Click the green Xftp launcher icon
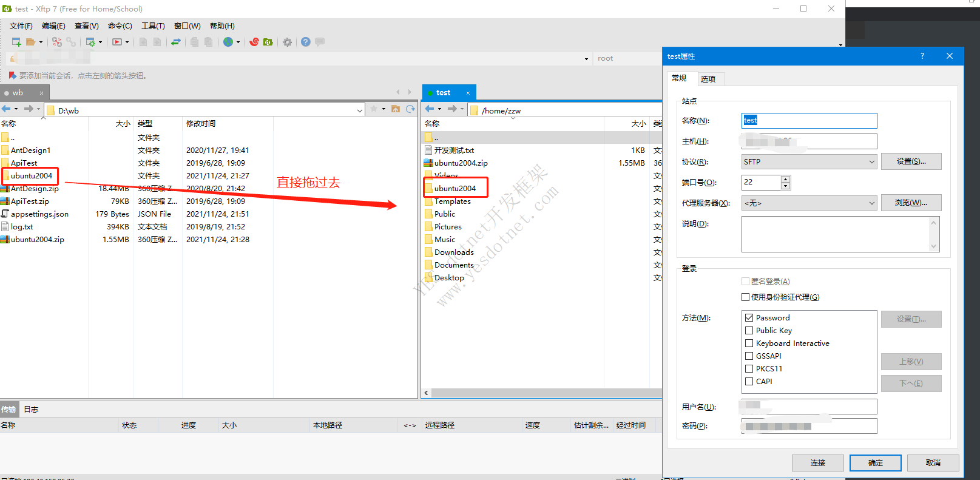This screenshot has width=980, height=480. (268, 42)
